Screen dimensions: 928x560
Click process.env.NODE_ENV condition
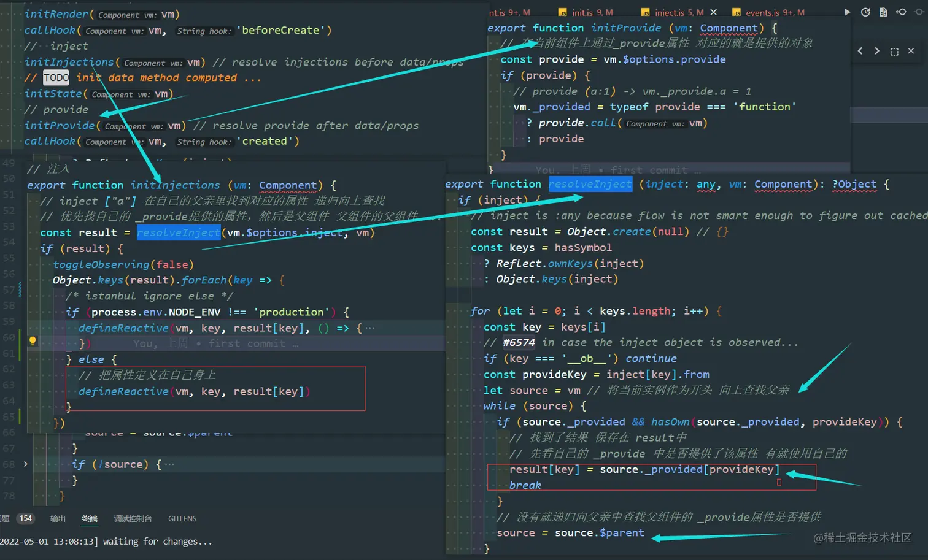click(156, 312)
